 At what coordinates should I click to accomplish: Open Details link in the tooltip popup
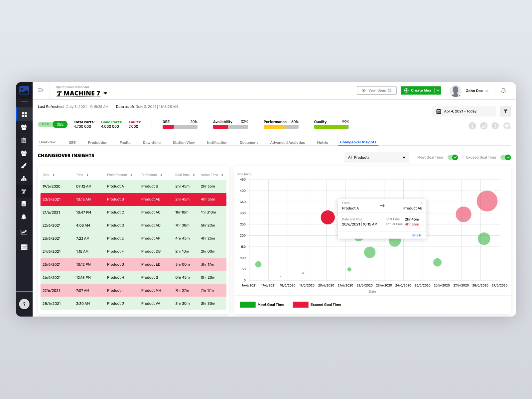point(416,235)
